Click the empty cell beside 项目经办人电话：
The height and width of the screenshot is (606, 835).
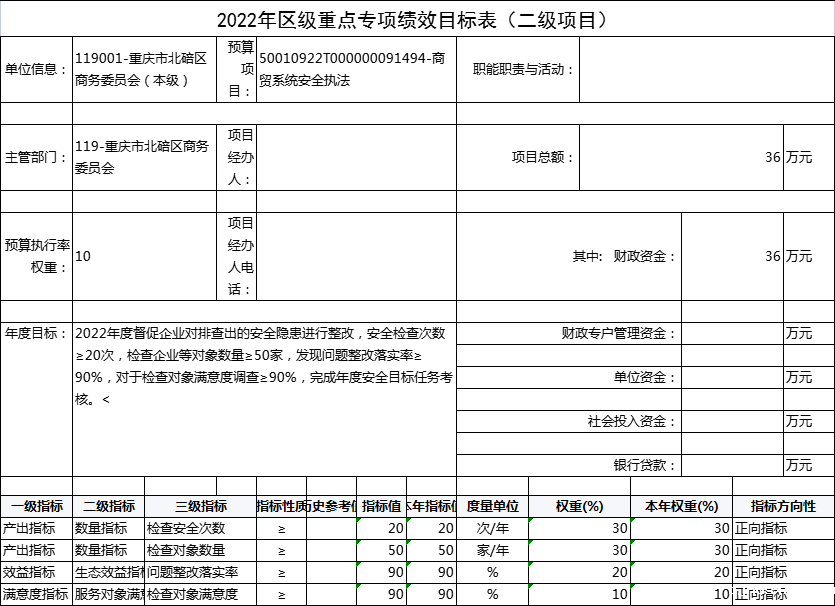click(x=356, y=256)
